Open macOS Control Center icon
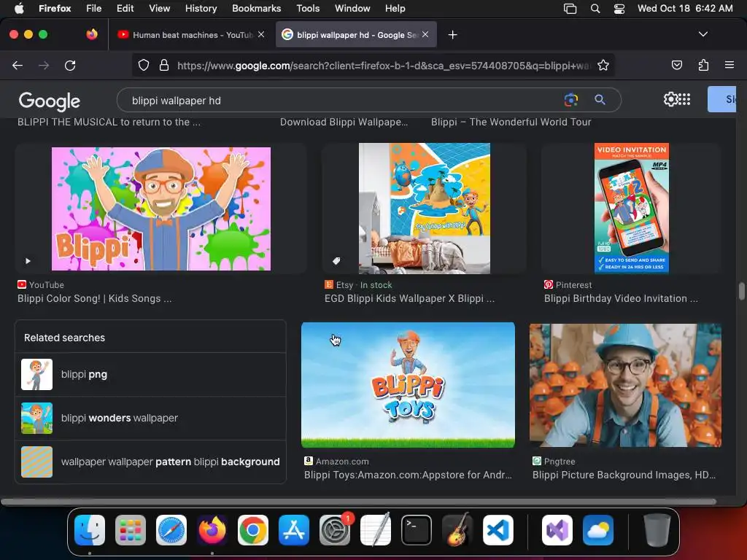This screenshot has height=560, width=747. pos(619,8)
